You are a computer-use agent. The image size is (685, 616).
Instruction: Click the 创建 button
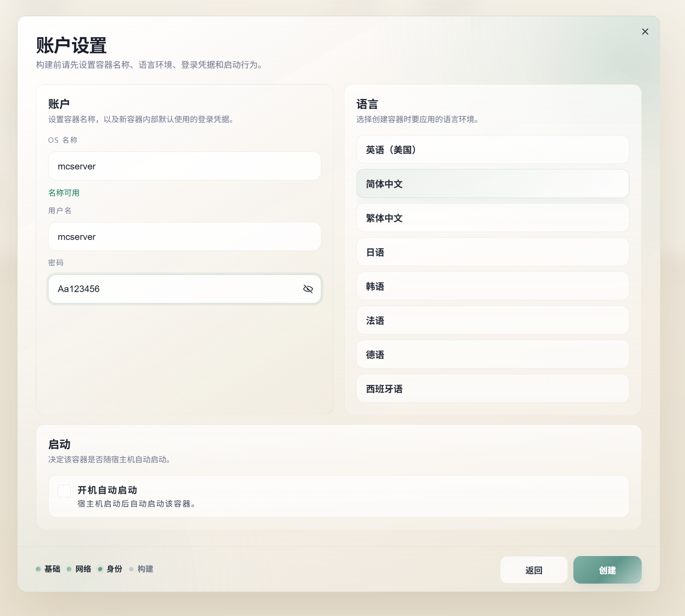coord(607,570)
